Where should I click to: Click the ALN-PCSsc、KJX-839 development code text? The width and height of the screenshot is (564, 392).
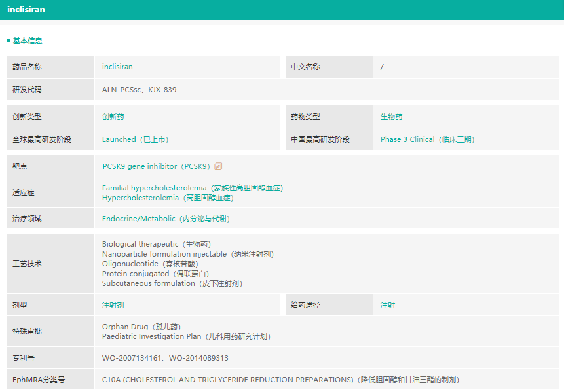pos(139,90)
